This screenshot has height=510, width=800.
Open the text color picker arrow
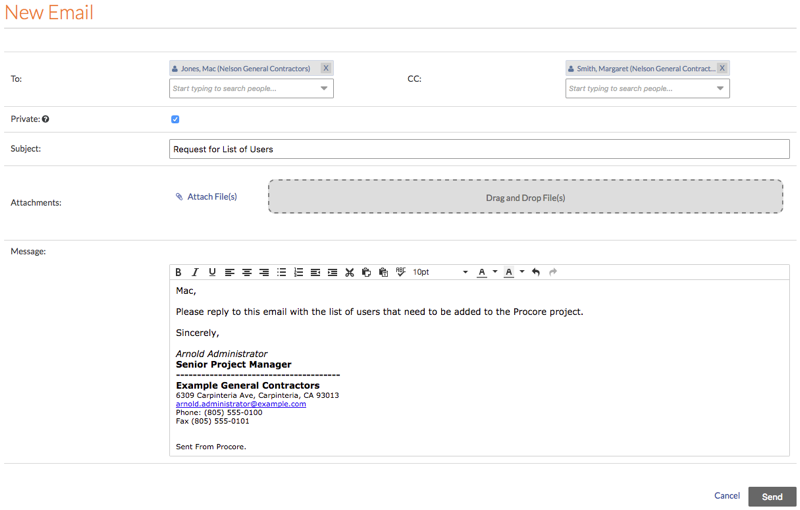[495, 272]
